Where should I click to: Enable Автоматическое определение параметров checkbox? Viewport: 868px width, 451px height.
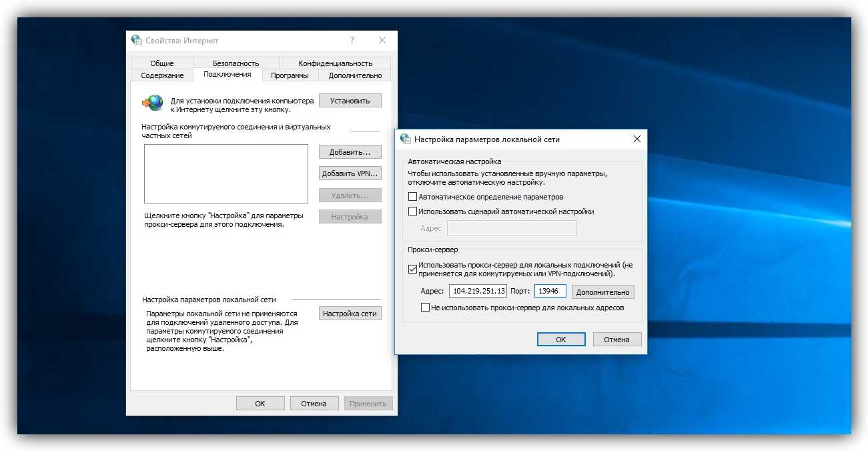(x=412, y=197)
